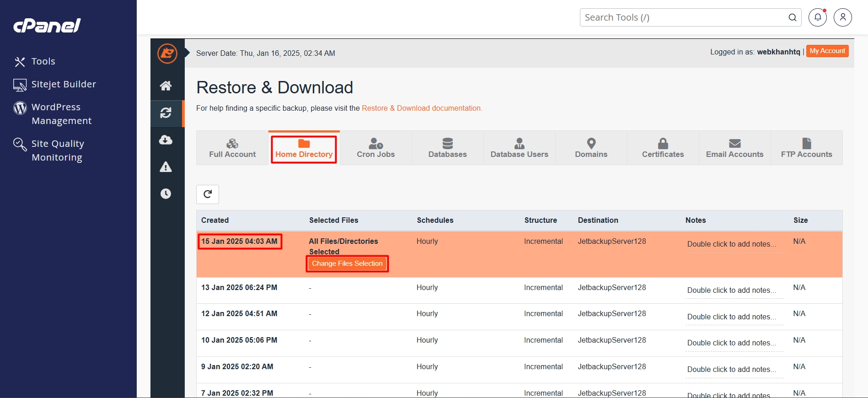Image resolution: width=868 pixels, height=398 pixels.
Task: Open the Email Accounts tab
Action: (x=734, y=148)
